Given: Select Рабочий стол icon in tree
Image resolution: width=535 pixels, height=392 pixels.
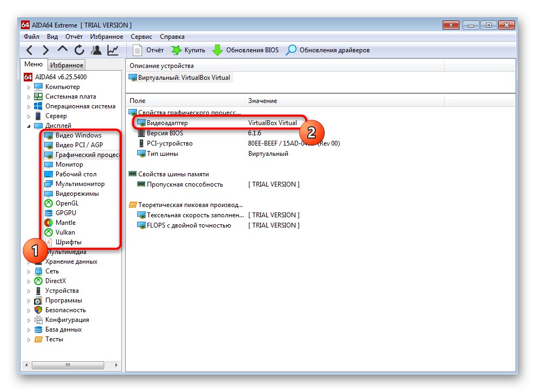Looking at the screenshot, I should 49,174.
